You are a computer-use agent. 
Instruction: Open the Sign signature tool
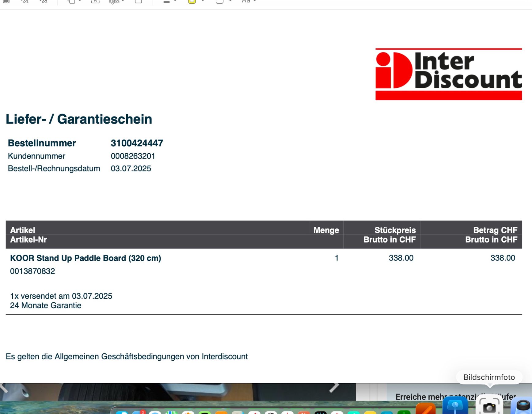[114, 2]
